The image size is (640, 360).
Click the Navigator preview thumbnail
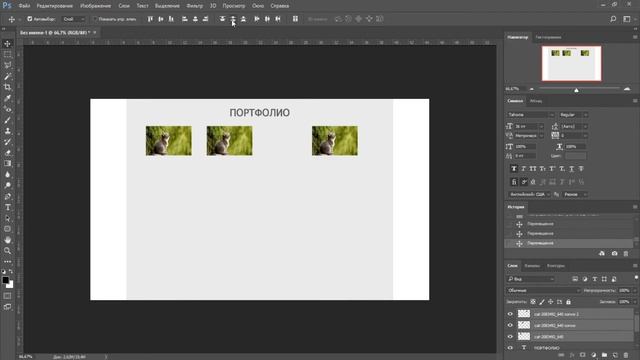coord(571,63)
